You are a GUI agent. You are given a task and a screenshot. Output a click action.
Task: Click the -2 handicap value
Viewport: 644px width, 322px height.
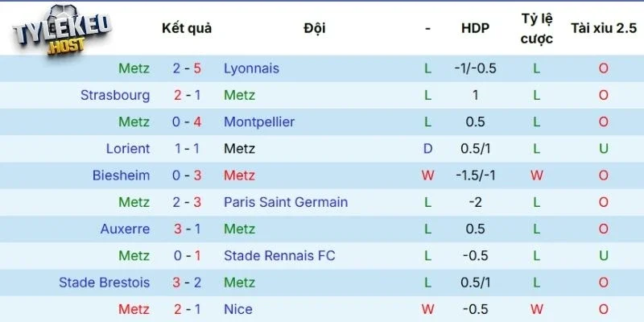(x=475, y=202)
